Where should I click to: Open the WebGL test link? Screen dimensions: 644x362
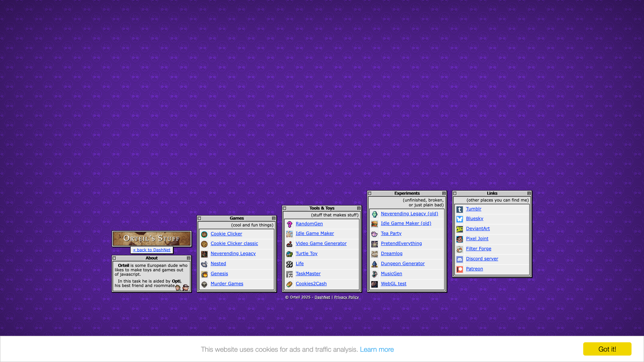coord(393,284)
